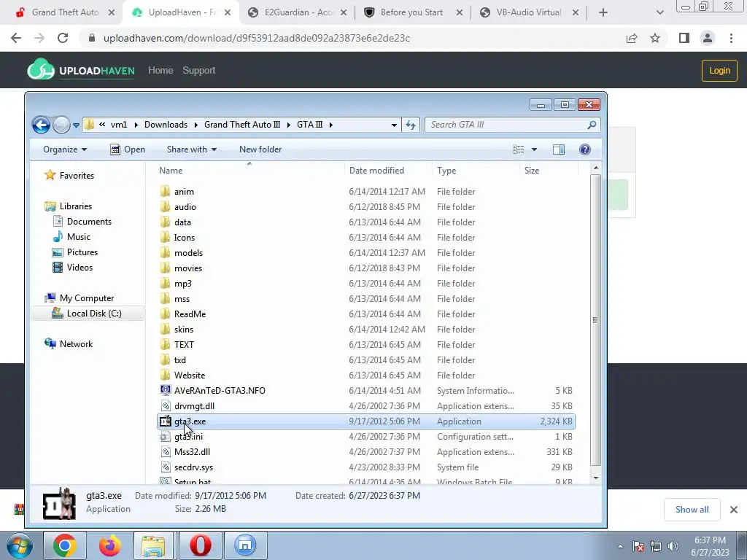Open a new browser tab

(x=603, y=12)
